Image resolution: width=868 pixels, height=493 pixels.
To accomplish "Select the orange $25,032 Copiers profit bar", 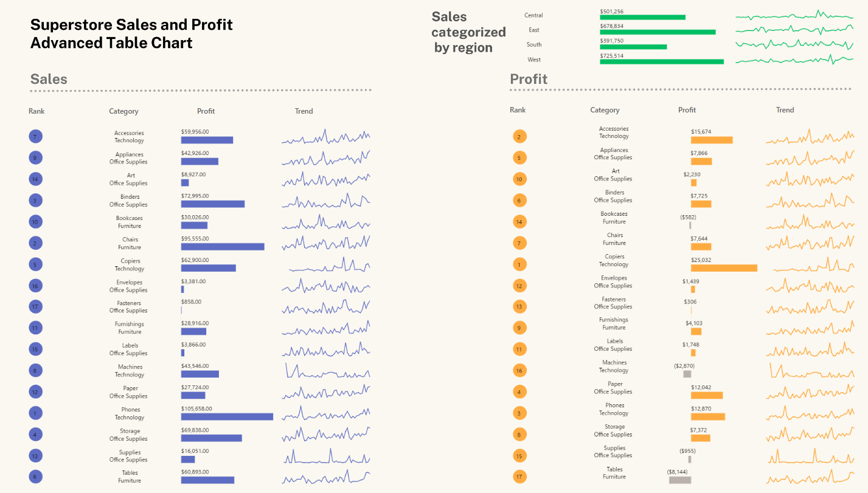I will (724, 268).
